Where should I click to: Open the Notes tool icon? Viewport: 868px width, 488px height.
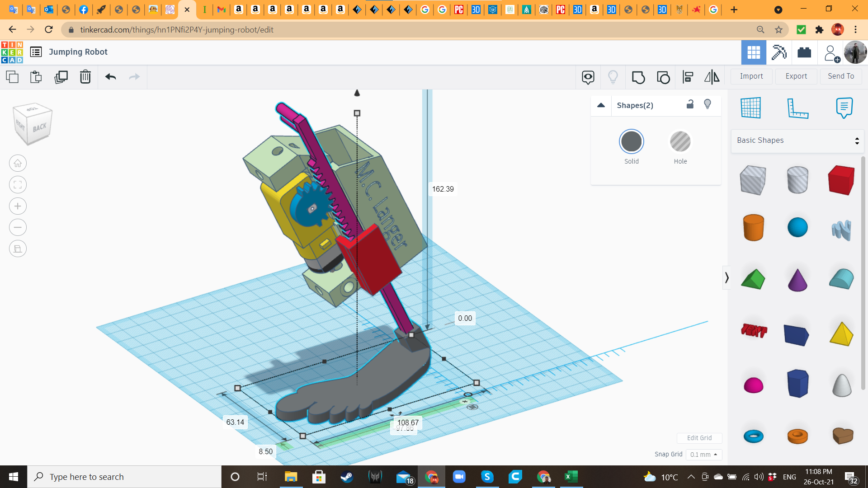(x=844, y=108)
